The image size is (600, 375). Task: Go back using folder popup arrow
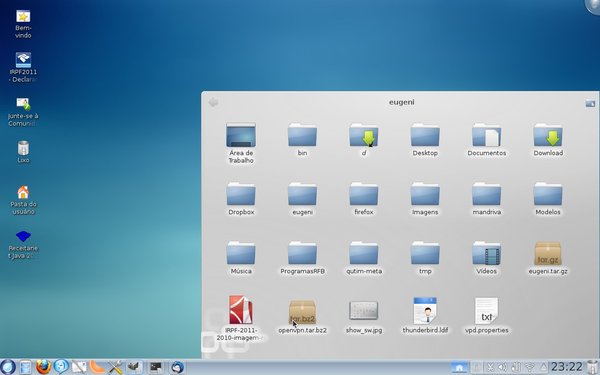coord(214,102)
